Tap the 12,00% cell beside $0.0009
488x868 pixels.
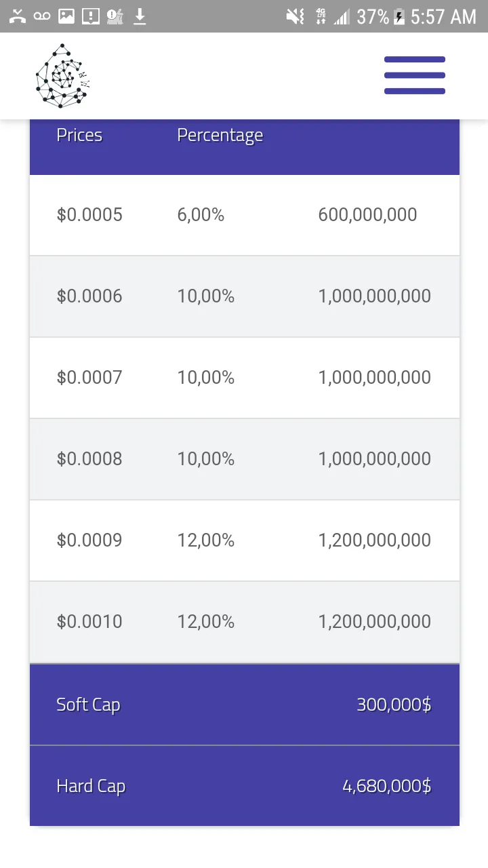click(206, 540)
